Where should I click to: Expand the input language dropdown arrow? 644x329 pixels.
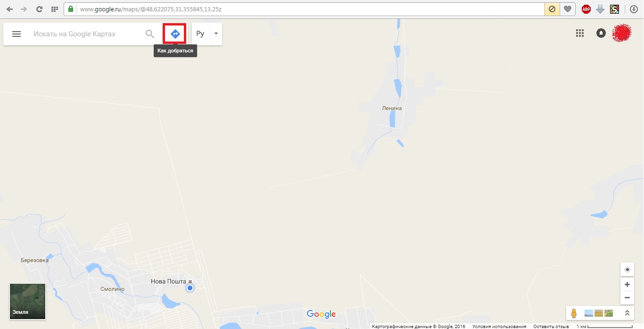coord(216,34)
